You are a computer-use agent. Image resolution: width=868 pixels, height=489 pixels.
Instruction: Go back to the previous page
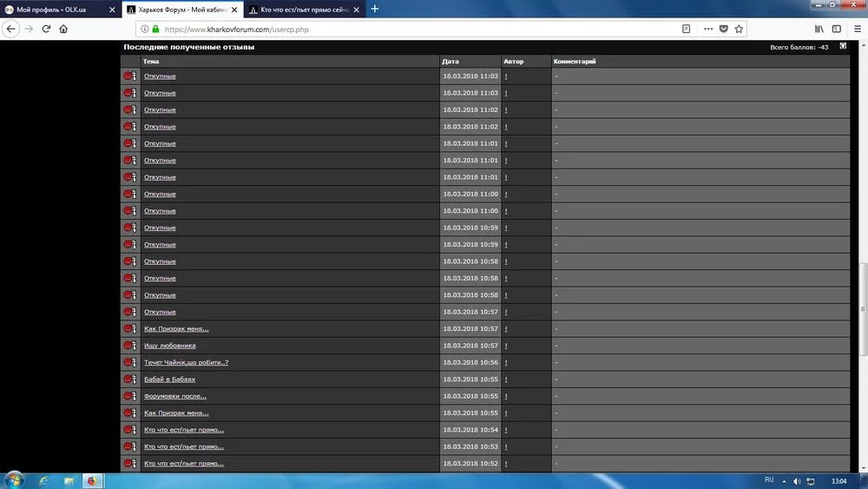coord(11,29)
